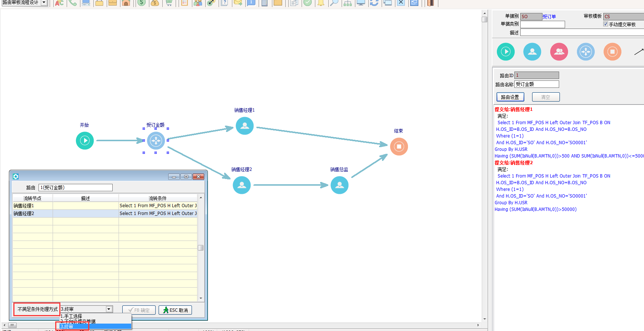This screenshot has height=331, width=644.
Task: Choose 1.手工选择 from the dropdown list
Action: pyautogui.click(x=73, y=316)
